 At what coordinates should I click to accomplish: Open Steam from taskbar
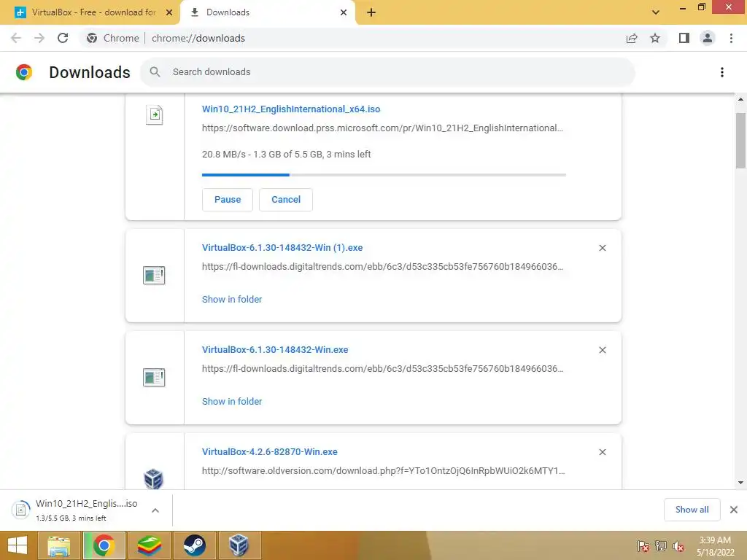194,545
